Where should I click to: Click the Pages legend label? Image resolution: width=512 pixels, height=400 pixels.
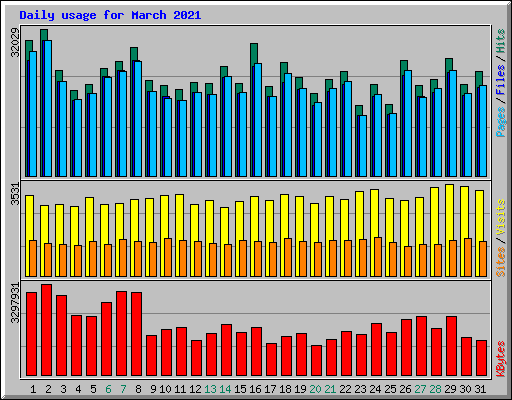(501, 122)
